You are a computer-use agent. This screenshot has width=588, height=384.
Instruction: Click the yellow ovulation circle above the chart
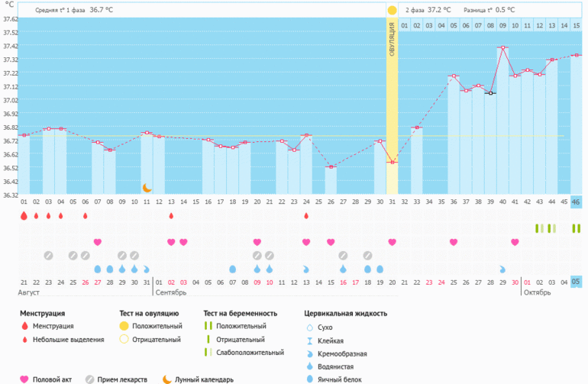392,11
